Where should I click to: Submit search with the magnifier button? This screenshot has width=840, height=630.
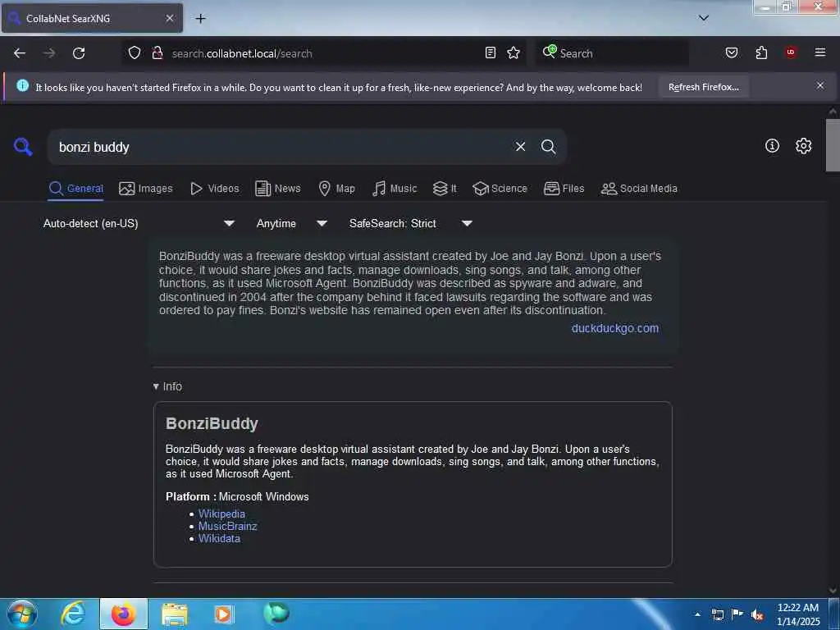pos(549,147)
